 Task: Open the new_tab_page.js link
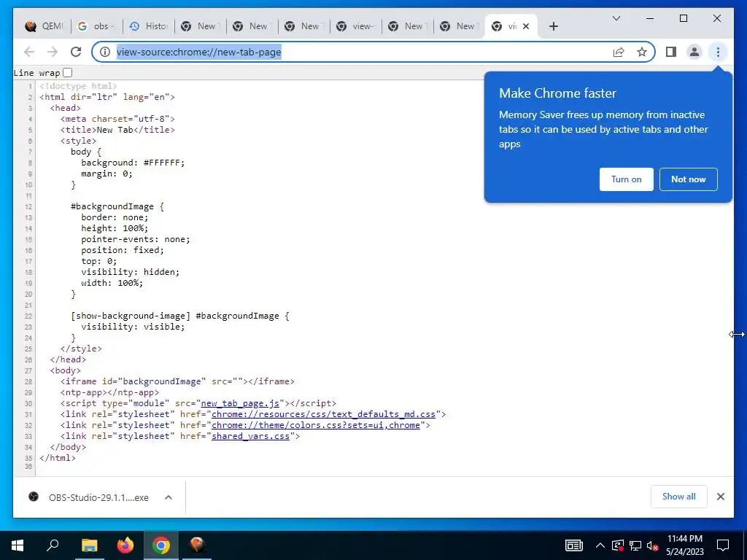click(240, 403)
